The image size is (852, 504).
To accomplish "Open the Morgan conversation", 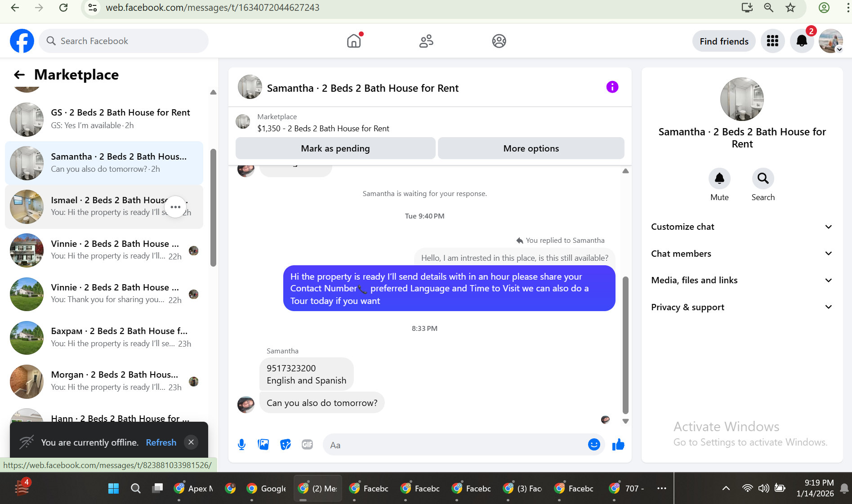I will 104,381.
